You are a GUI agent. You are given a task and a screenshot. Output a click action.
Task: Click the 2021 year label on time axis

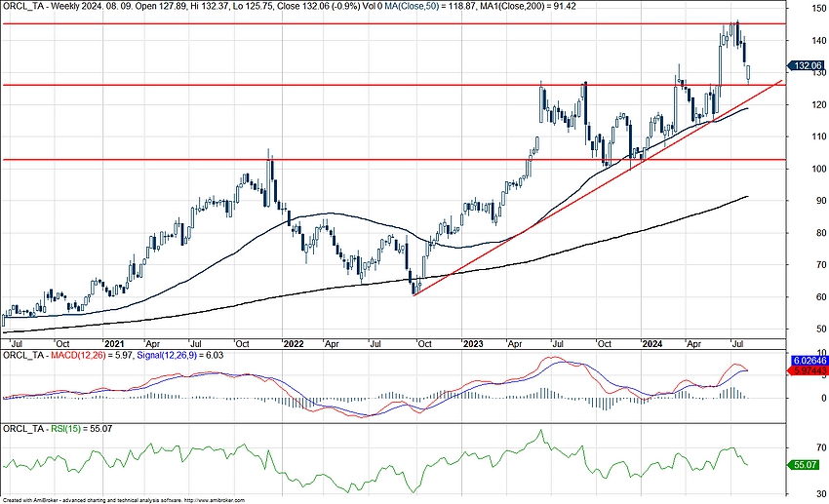(114, 344)
